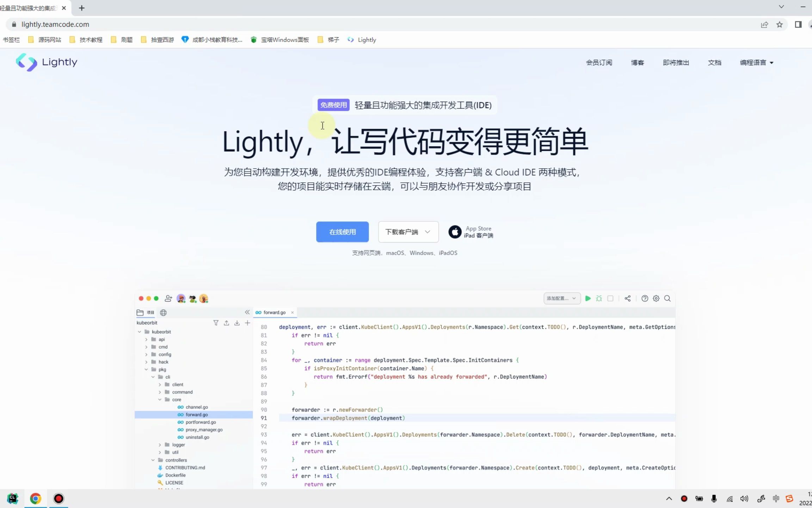Image resolution: width=812 pixels, height=508 pixels.
Task: Click on forward.go file in sidebar
Action: coord(196,415)
